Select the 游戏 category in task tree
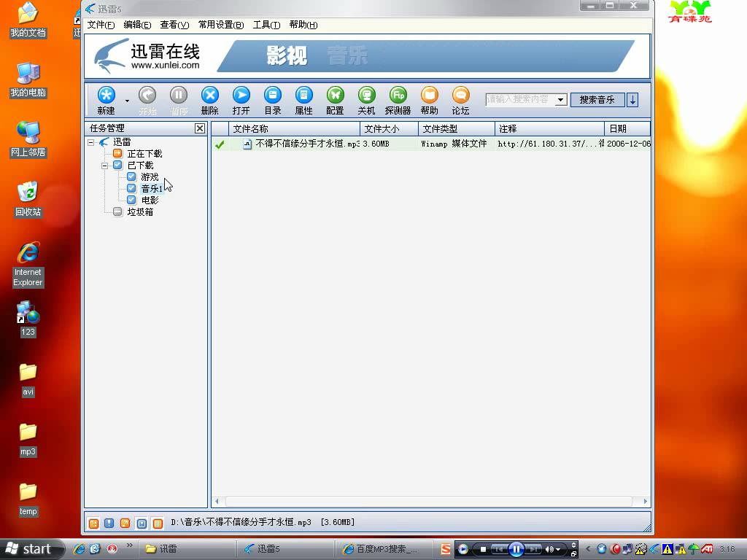747x560 pixels. [x=149, y=176]
